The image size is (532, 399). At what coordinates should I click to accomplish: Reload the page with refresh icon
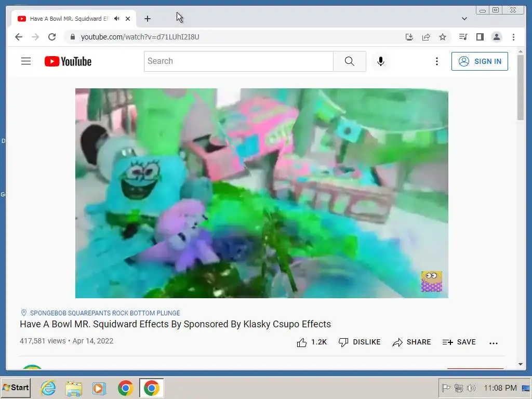click(x=52, y=37)
